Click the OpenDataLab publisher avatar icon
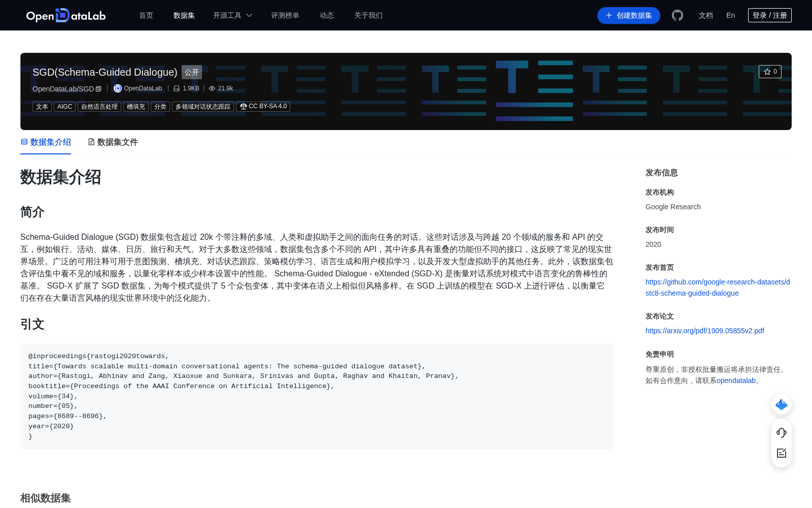 118,88
